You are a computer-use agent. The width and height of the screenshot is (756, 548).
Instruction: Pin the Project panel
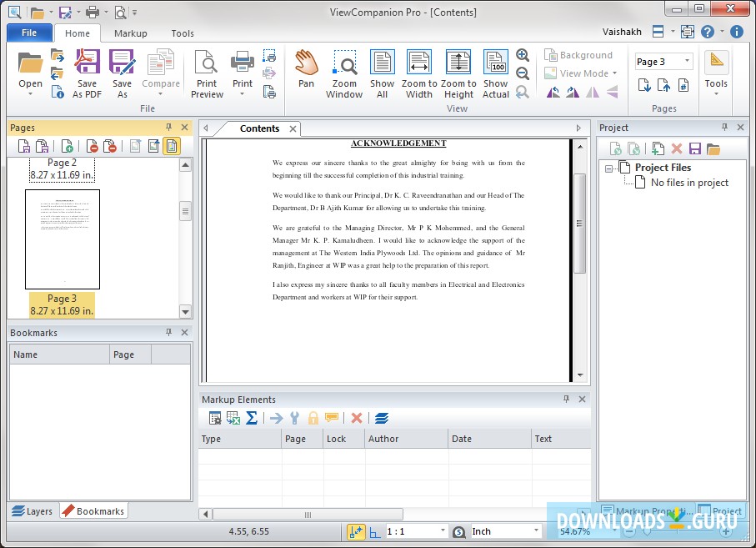[x=724, y=127]
